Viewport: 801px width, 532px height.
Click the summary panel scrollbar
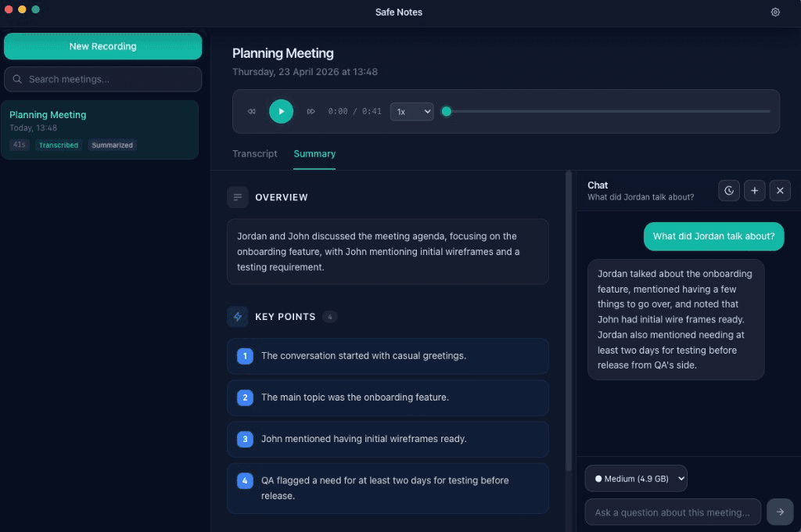tap(569, 321)
